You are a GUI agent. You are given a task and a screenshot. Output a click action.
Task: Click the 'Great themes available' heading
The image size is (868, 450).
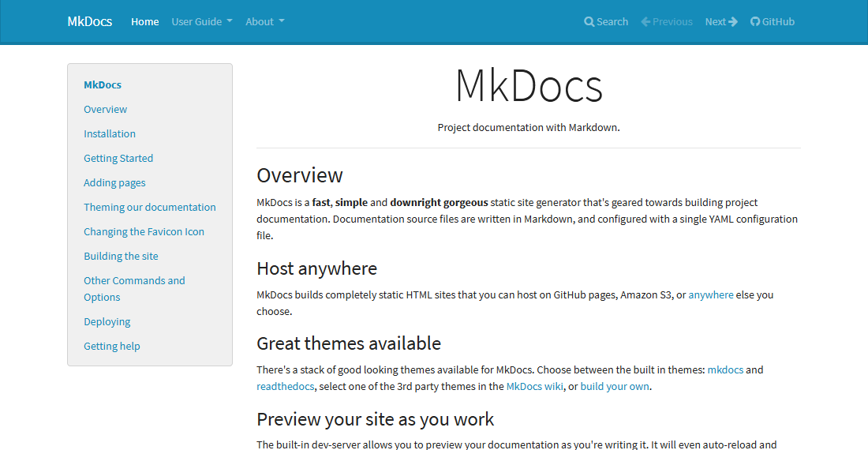pyautogui.click(x=349, y=343)
